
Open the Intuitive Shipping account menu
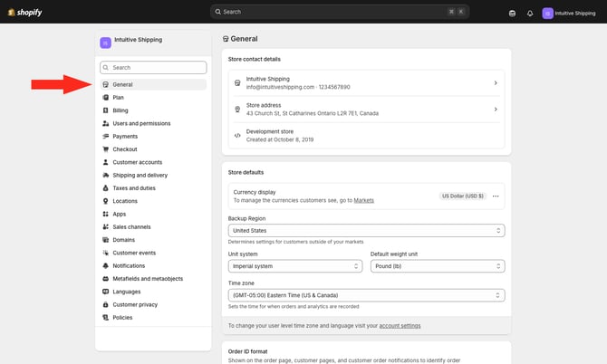pos(569,14)
